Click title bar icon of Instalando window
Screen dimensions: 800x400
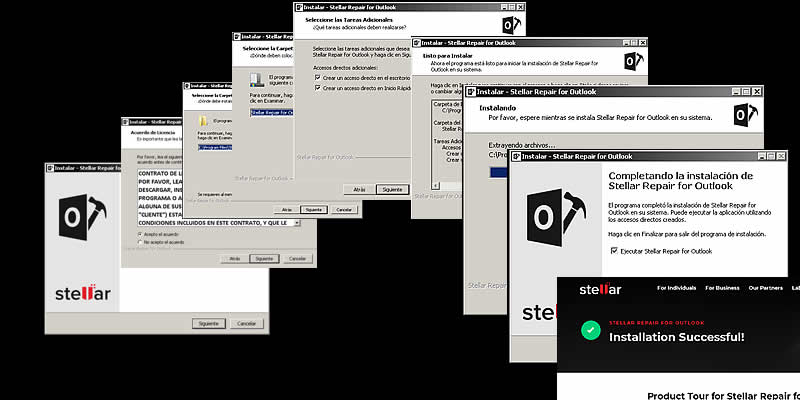point(470,92)
